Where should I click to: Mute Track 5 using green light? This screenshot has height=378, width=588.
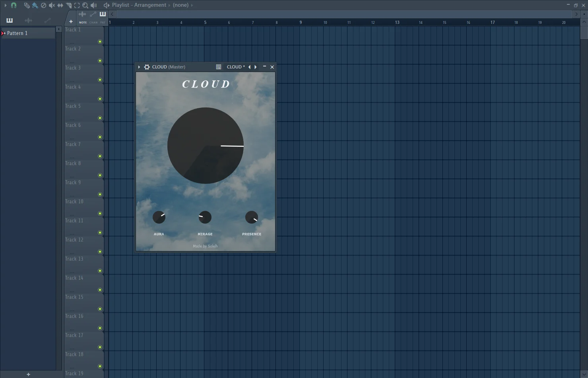pyautogui.click(x=100, y=118)
